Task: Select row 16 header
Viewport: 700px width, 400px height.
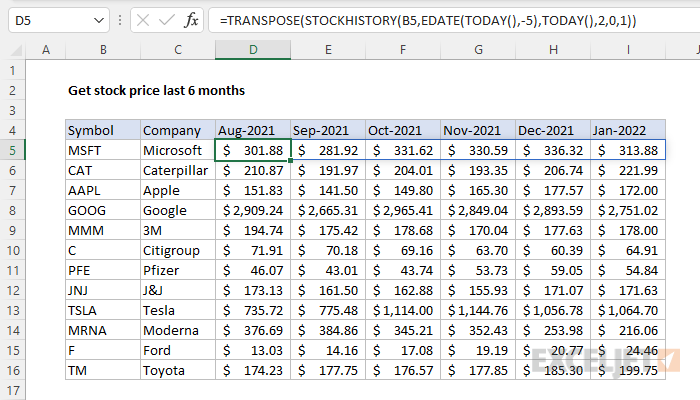Action: coord(12,370)
